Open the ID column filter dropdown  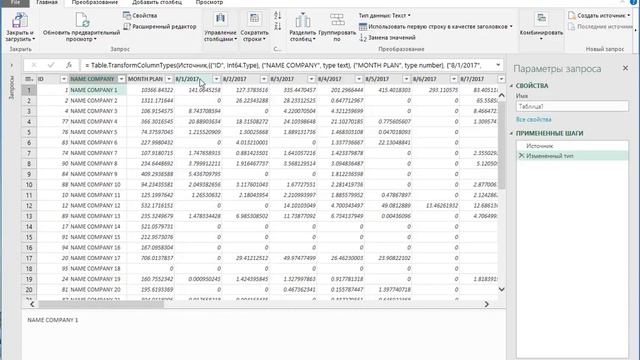64,79
